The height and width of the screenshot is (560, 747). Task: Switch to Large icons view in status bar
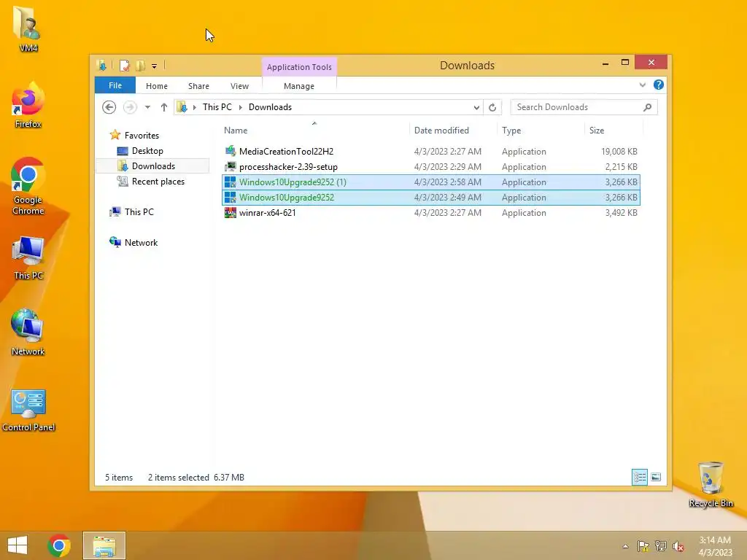click(656, 477)
